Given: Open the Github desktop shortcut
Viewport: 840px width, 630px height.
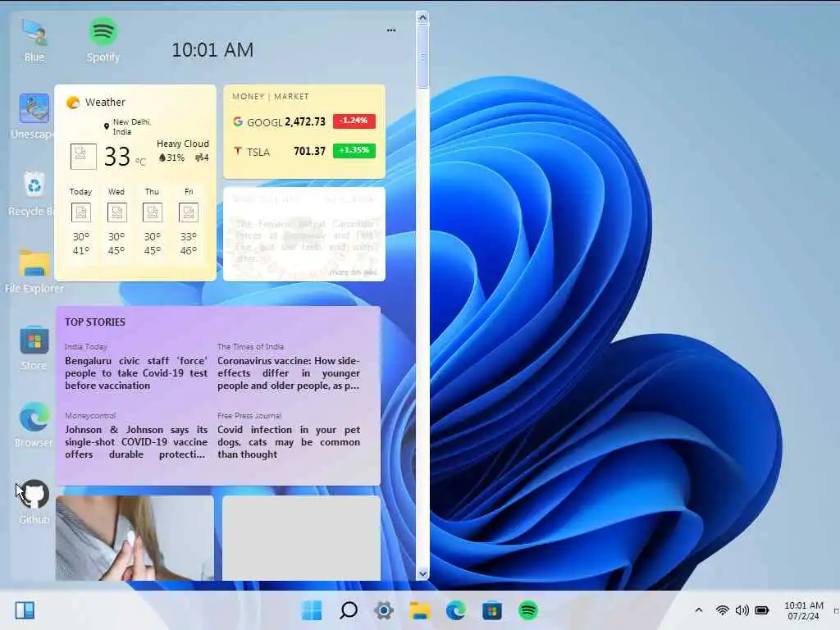Looking at the screenshot, I should [x=34, y=503].
